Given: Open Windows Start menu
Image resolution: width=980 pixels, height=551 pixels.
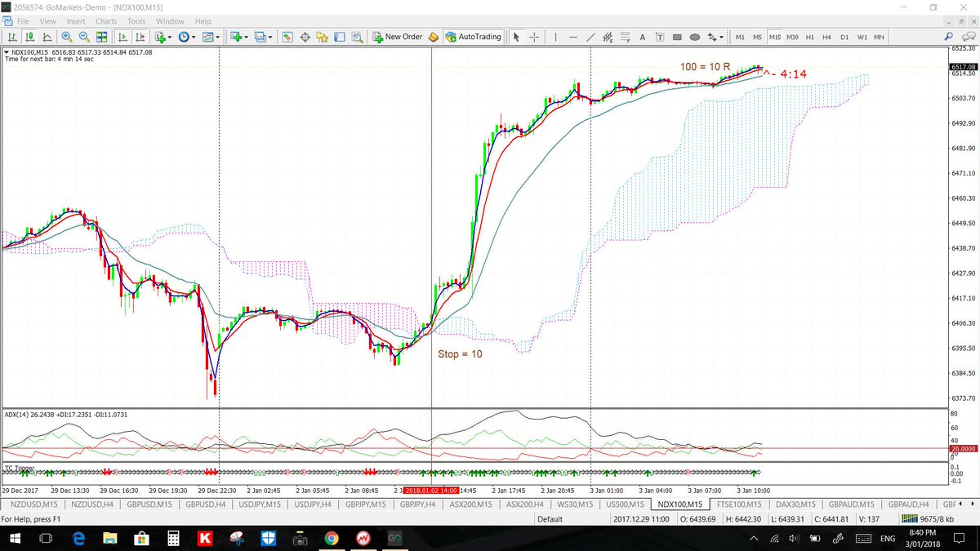Looking at the screenshot, I should coord(16,539).
